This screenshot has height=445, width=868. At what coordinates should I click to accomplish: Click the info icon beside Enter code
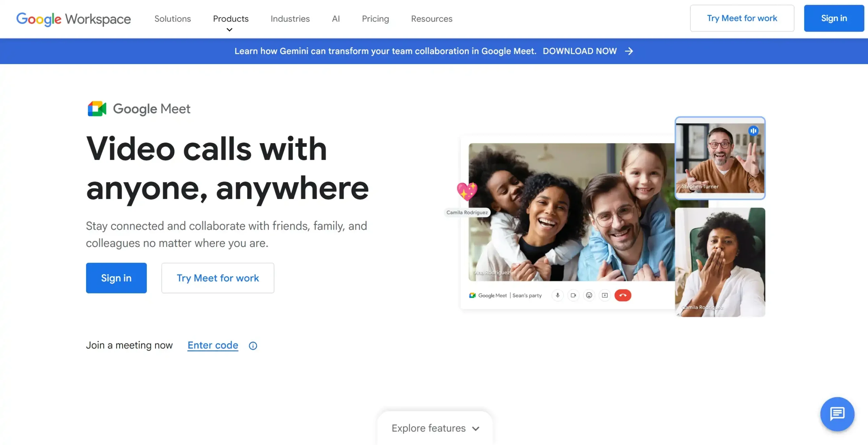[x=253, y=346]
